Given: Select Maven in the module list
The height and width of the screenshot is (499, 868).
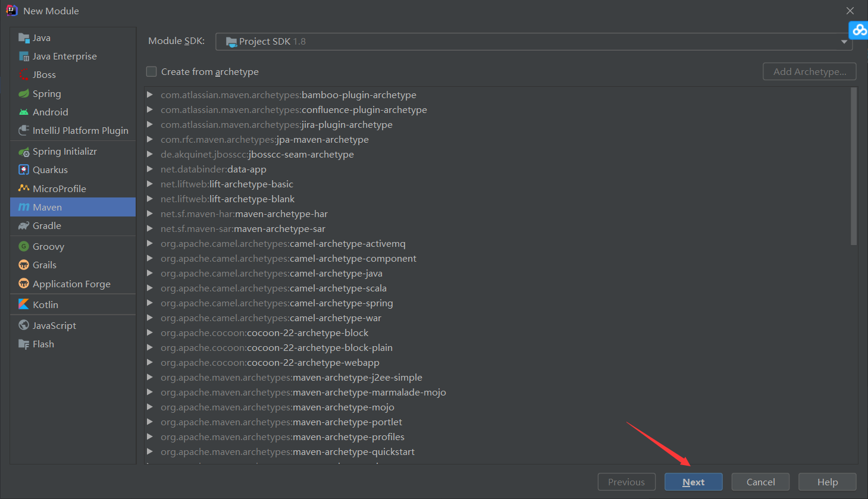Looking at the screenshot, I should click(73, 207).
